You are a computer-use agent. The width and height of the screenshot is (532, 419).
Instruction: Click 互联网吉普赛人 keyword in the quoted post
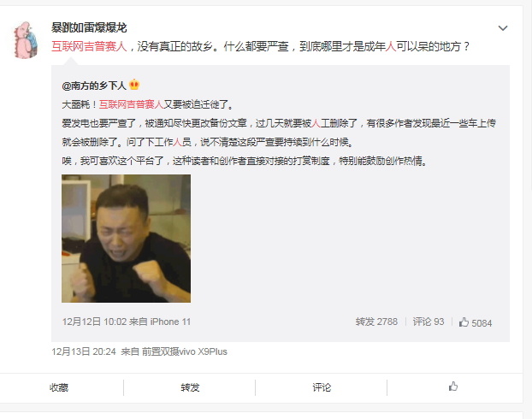pyautogui.click(x=131, y=104)
